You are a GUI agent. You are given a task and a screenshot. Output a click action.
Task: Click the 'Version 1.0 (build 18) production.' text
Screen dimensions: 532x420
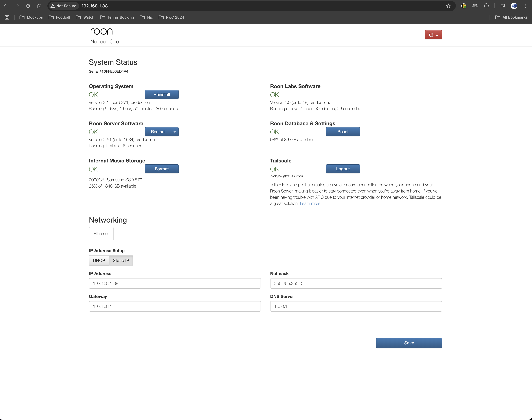point(300,103)
